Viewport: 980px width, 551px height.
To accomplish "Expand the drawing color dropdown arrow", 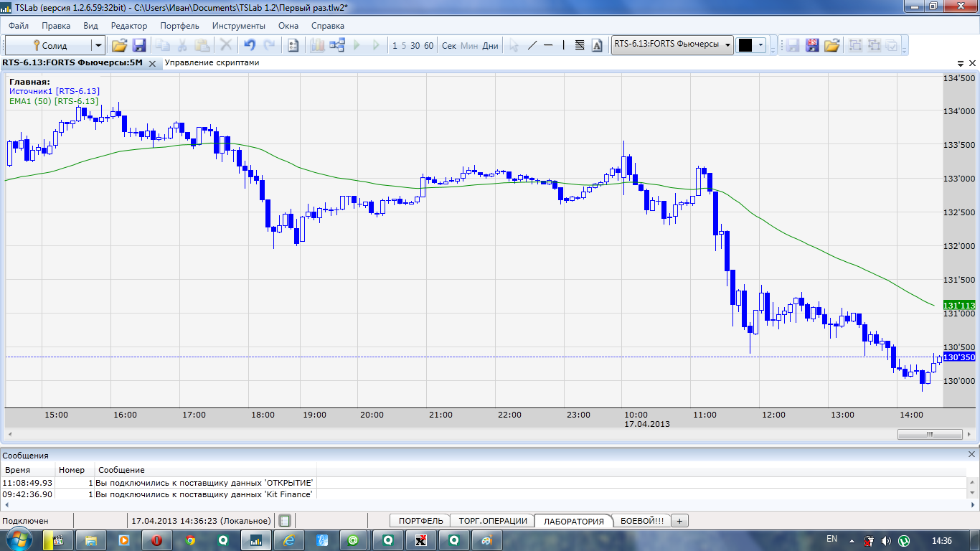I will click(760, 45).
